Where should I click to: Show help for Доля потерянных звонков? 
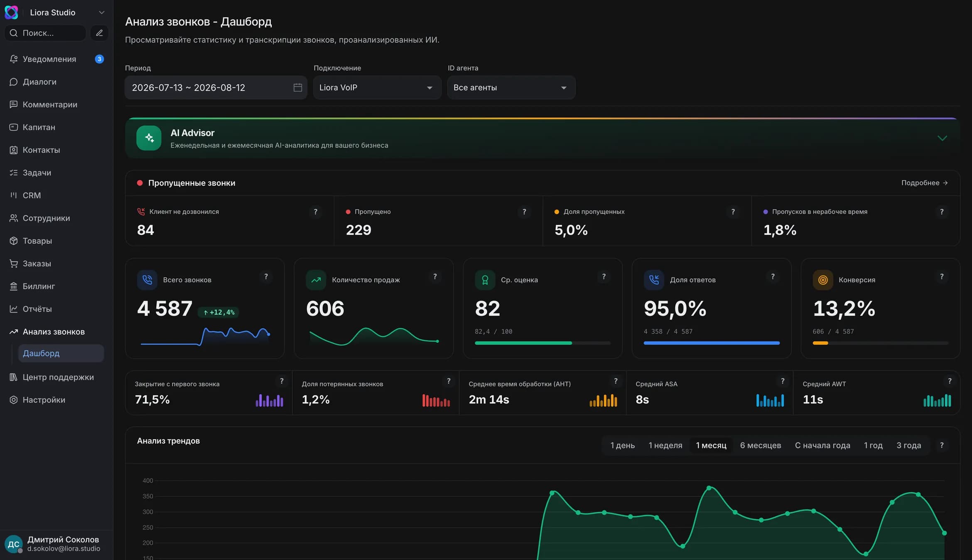point(449,381)
